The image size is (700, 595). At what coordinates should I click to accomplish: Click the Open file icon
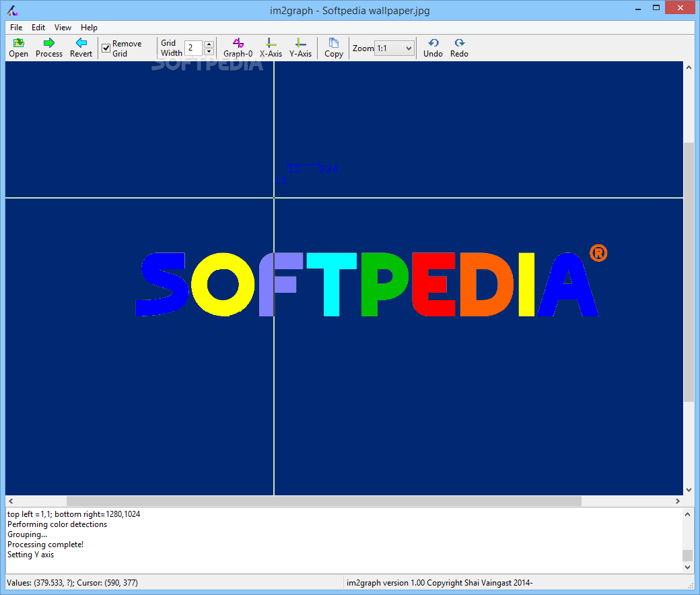(x=18, y=48)
